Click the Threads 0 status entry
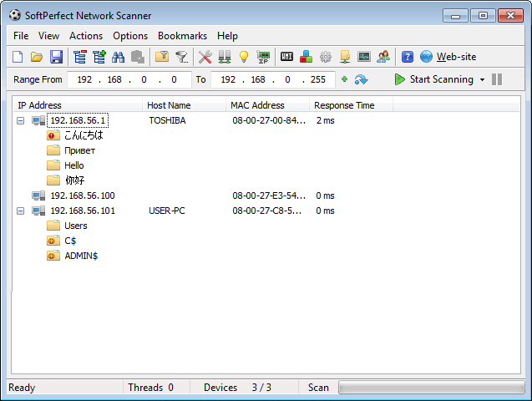This screenshot has height=401, width=532. 150,388
